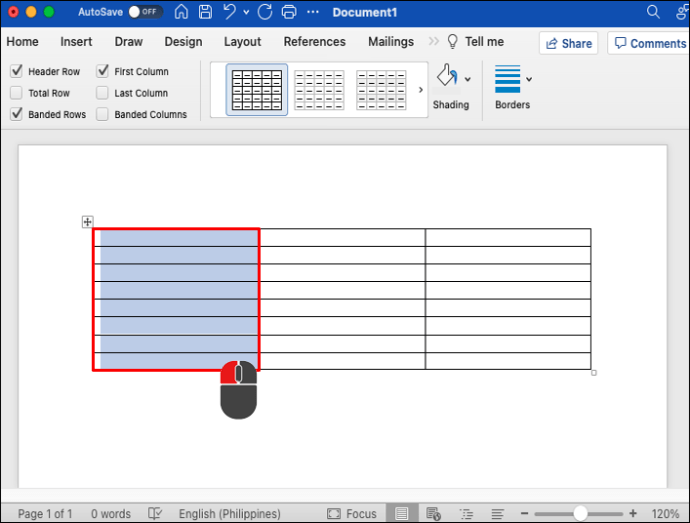690x523 pixels.
Task: Expand the table styles gallery arrow
Action: click(420, 90)
